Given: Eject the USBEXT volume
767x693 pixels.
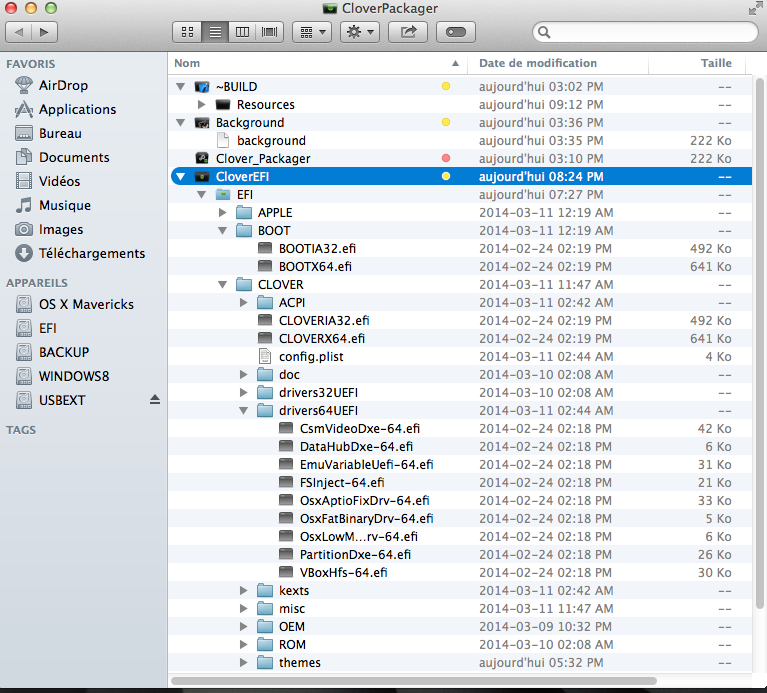Looking at the screenshot, I should pyautogui.click(x=155, y=400).
